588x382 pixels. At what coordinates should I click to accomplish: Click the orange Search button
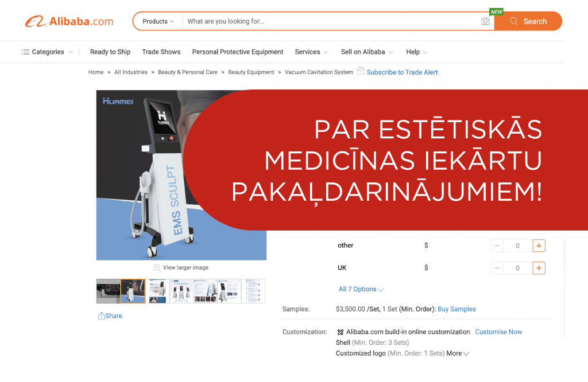[528, 21]
